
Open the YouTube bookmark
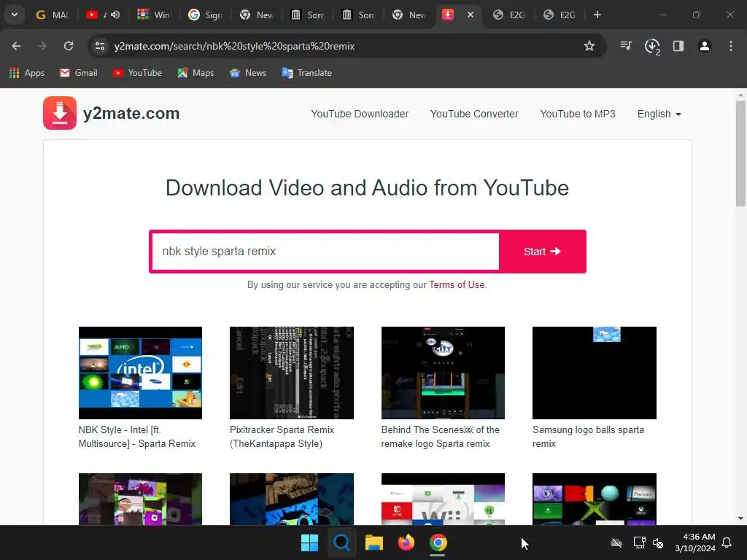pos(137,73)
